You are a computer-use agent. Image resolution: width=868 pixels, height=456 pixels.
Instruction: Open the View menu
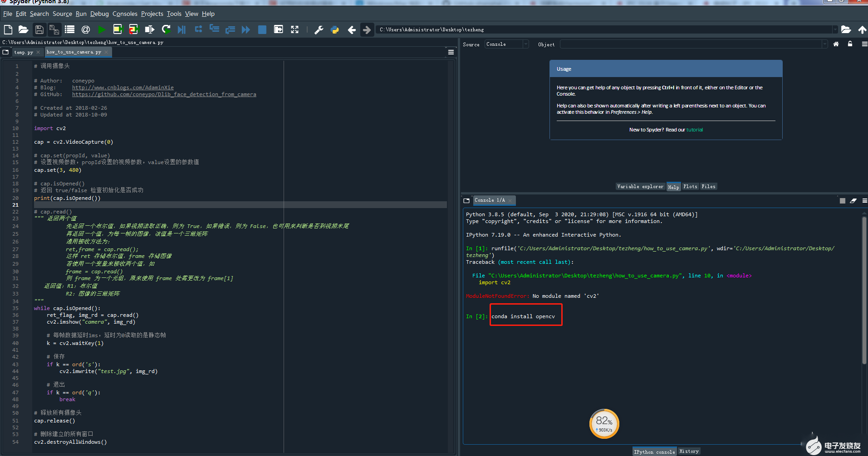coord(191,14)
